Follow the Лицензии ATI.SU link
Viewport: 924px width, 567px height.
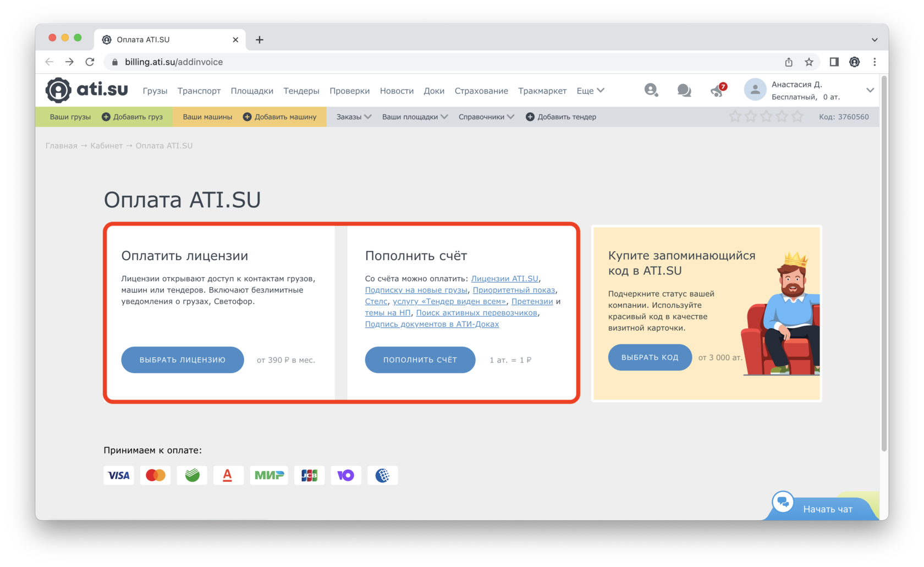(504, 279)
